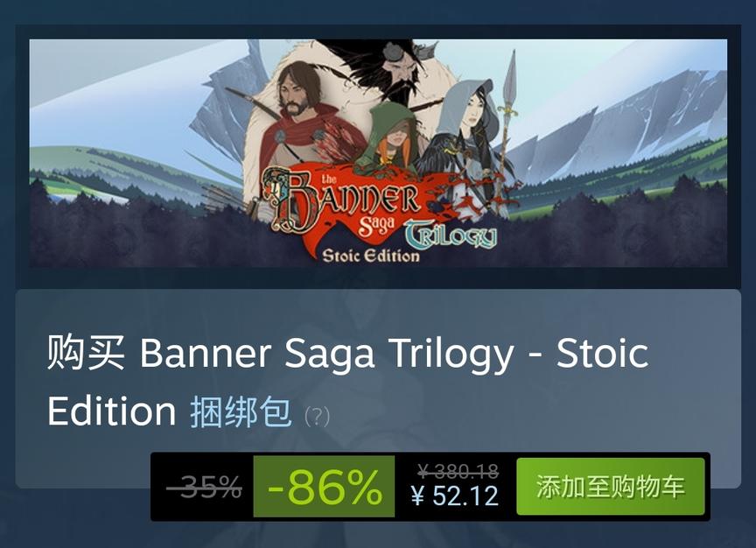Click the crossed-out -35% discount label

(205, 487)
